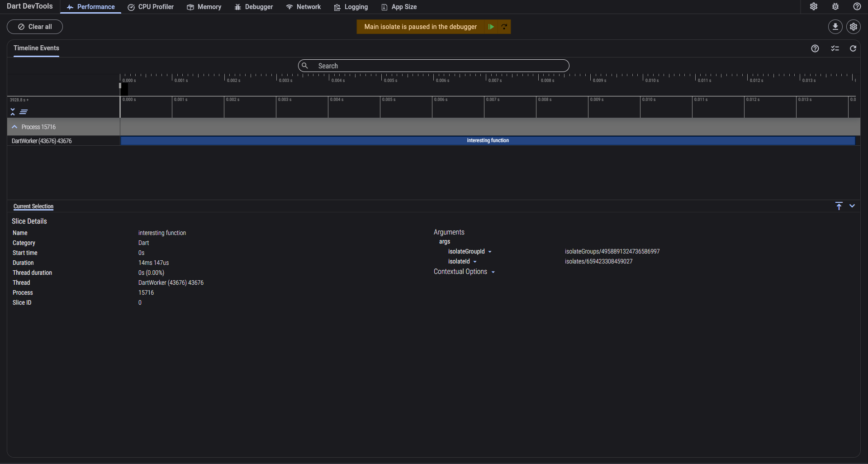
Task: Collapse all tracks icon in timeline
Action: coord(13,112)
